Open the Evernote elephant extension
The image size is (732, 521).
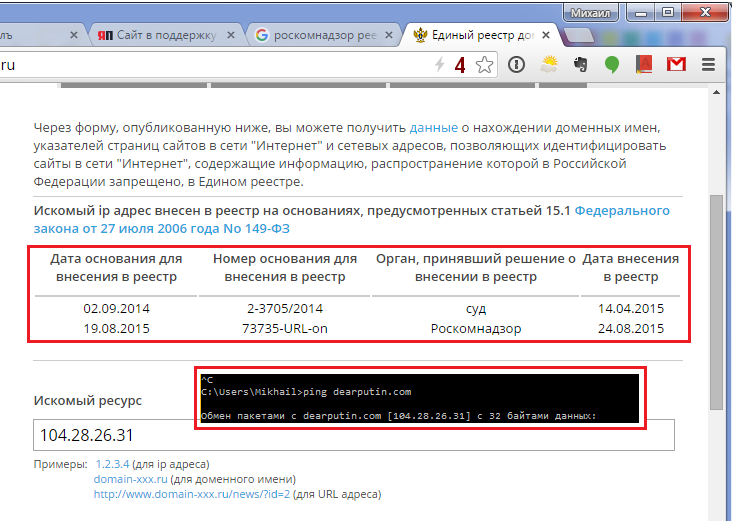[x=580, y=64]
